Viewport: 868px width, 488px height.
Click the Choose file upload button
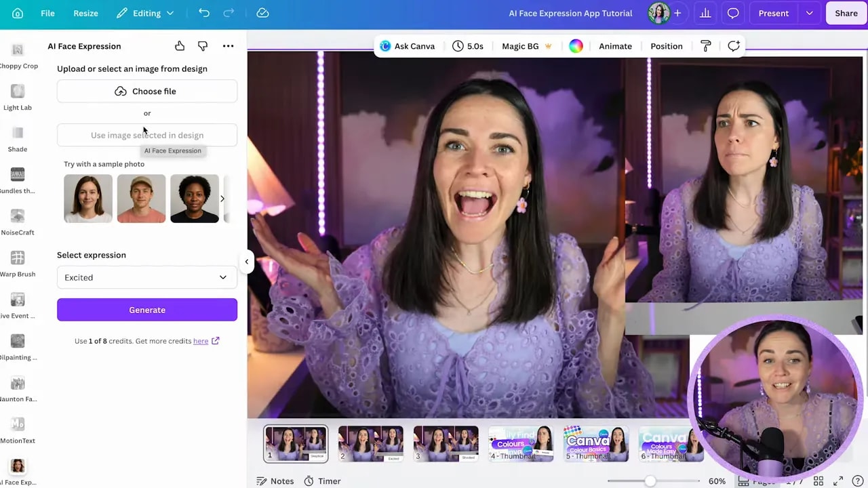147,91
